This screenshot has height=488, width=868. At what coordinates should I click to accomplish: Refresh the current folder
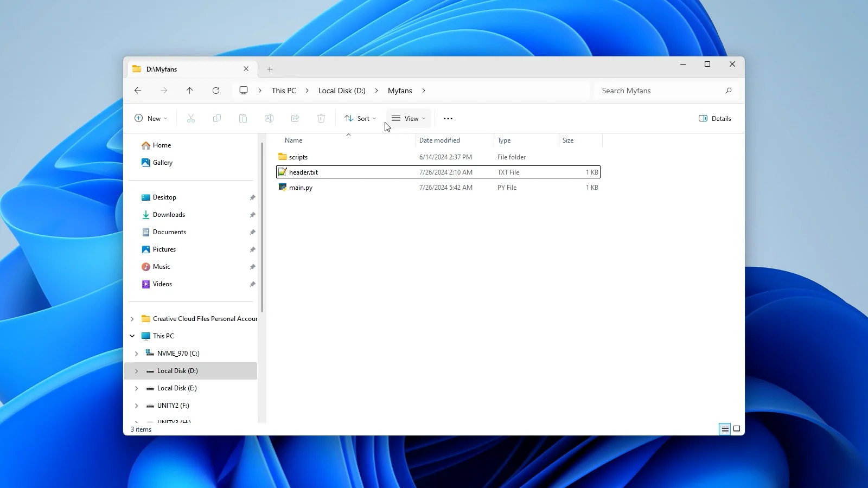click(215, 91)
